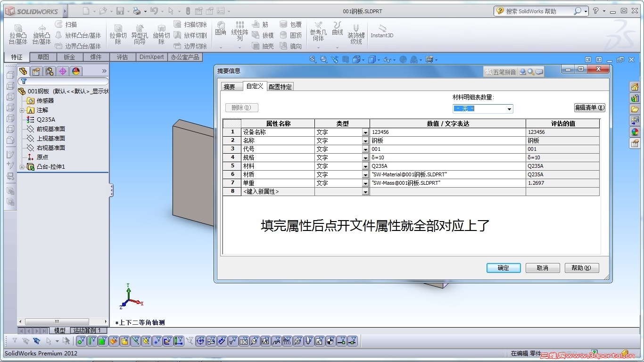Open the 曲线 curves tool

pyautogui.click(x=338, y=29)
